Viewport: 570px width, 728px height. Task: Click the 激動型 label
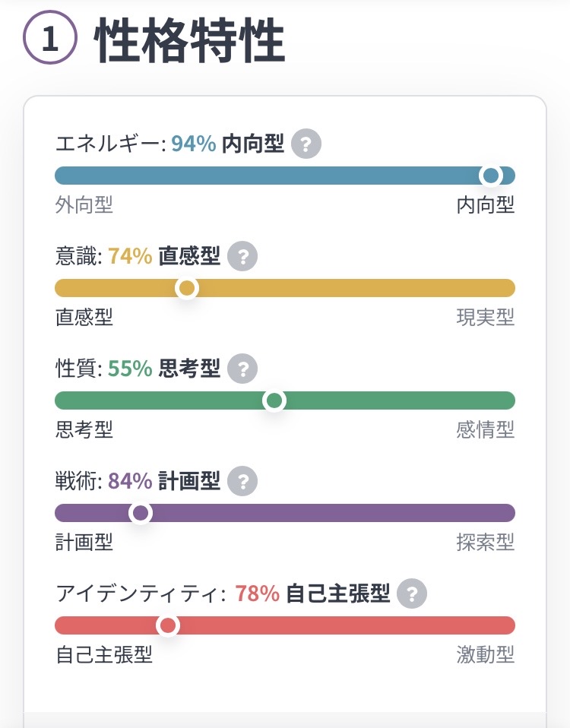pos(485,655)
